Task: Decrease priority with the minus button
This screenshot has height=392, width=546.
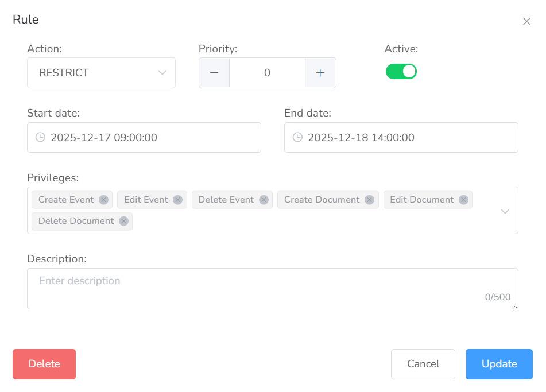Action: coord(214,73)
